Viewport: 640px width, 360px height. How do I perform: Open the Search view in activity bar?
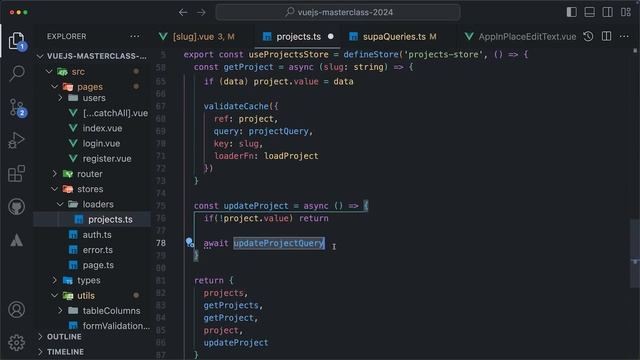16,73
